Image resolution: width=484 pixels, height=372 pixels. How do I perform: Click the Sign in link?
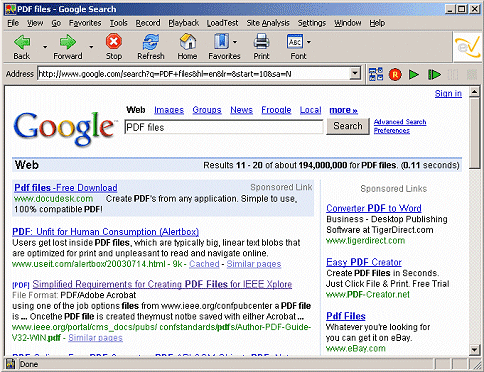[x=448, y=93]
